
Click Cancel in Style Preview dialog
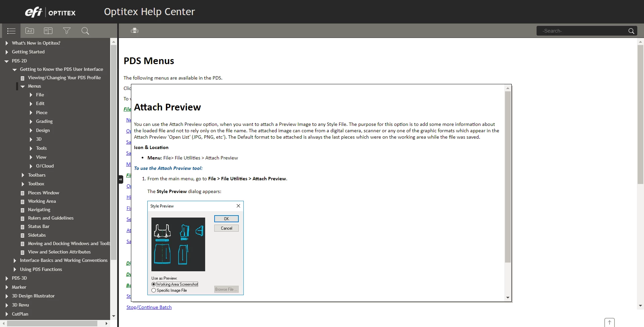point(226,228)
